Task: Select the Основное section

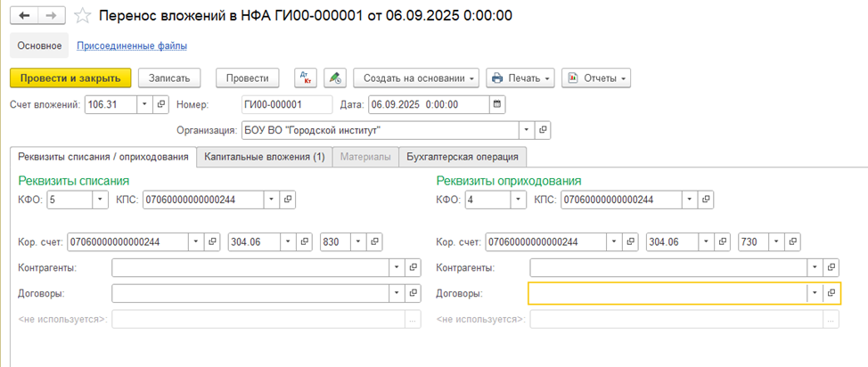Action: click(39, 46)
